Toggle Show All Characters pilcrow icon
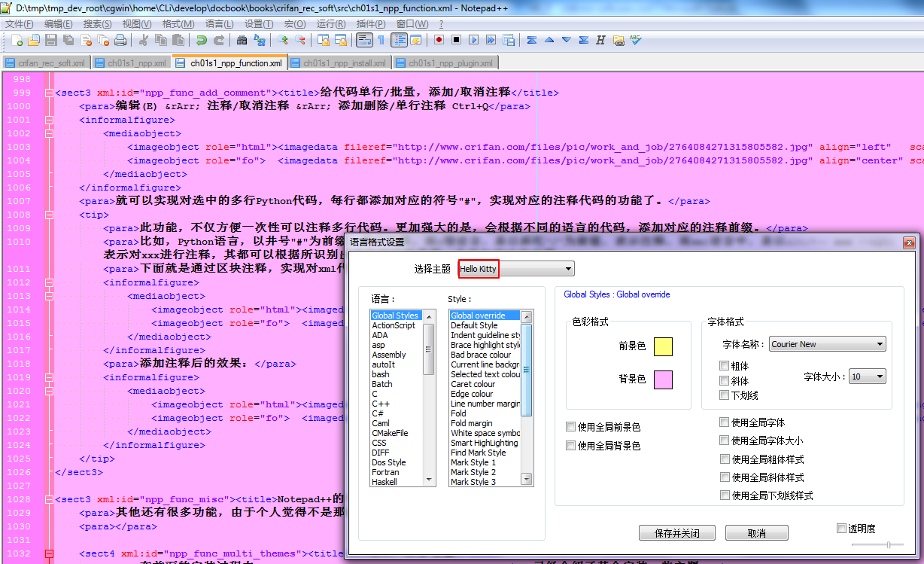 pos(381,40)
